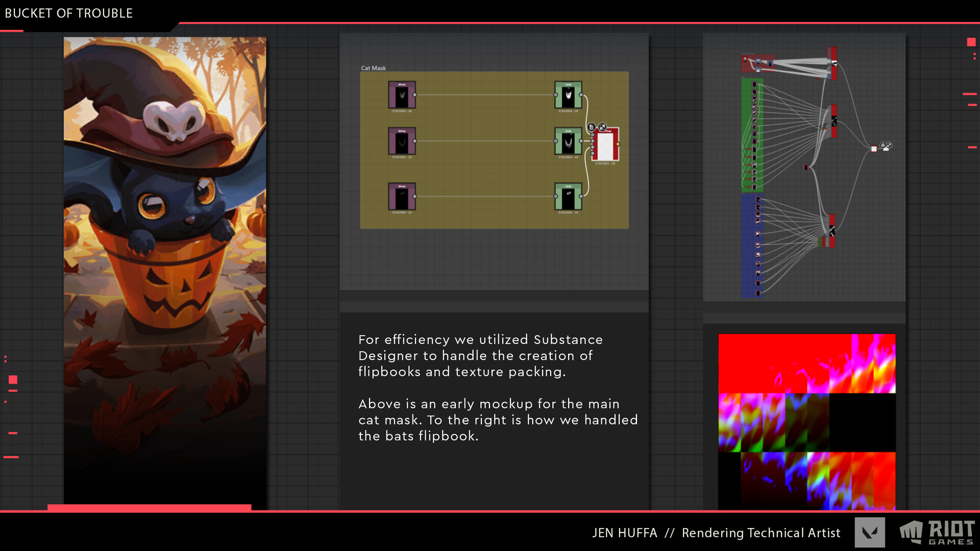The width and height of the screenshot is (980, 551).
Task: Select the BUCKET OF TROUBLE title tab
Action: [69, 13]
